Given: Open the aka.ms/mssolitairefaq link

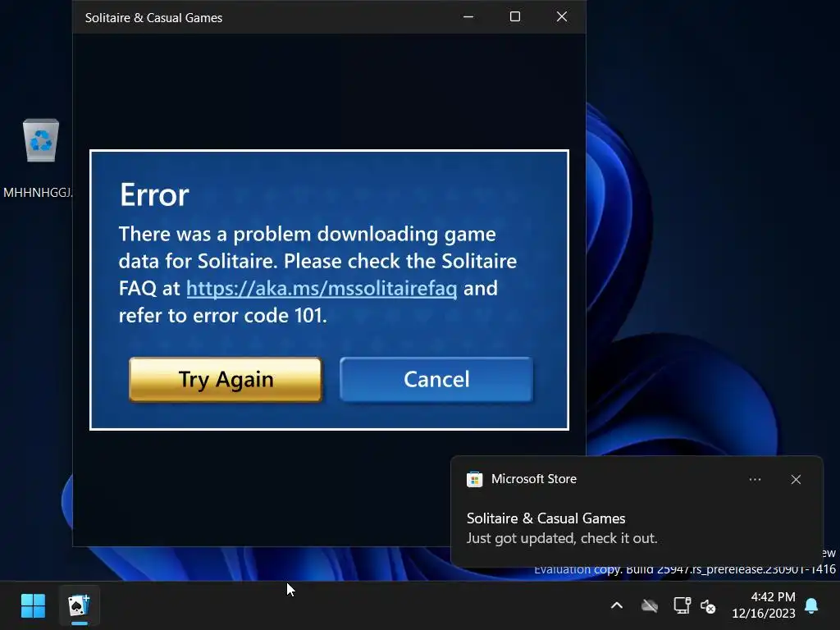Looking at the screenshot, I should 322,288.
